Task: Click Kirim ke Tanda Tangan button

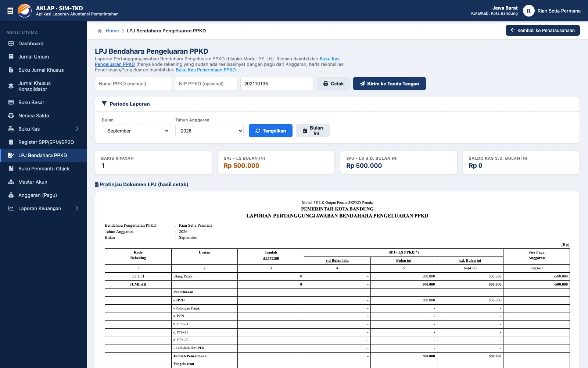Action: tap(390, 84)
